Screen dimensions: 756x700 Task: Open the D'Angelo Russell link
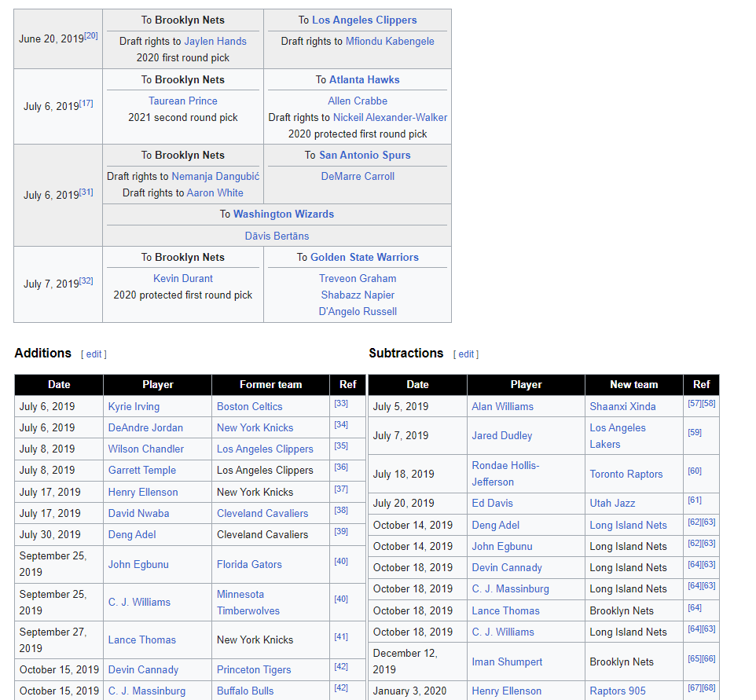(358, 311)
